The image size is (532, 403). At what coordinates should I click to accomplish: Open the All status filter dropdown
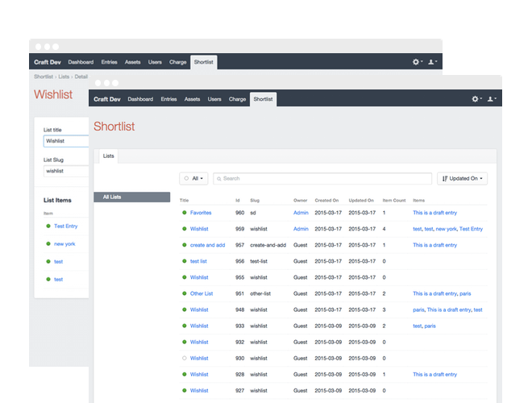point(193,178)
